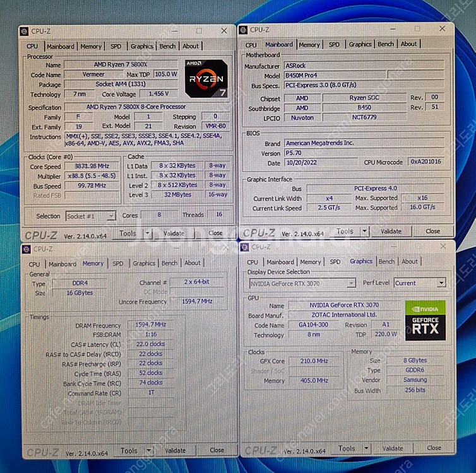Viewport: 476px width, 473px height.
Task: Click the CPU-Z app icon in the Memory window title bar
Action: click(26, 249)
